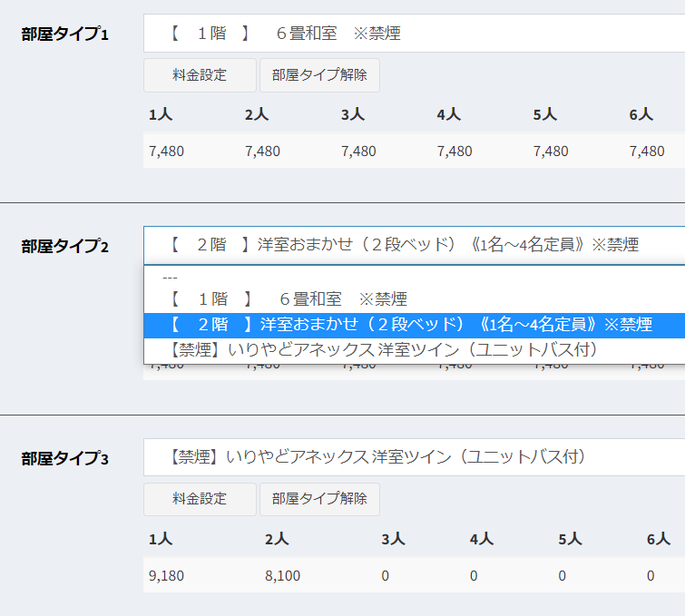Viewport: 685px width, 616px height.
Task: Open the 部屋タイプ3 room type dropdown
Action: pos(414,457)
